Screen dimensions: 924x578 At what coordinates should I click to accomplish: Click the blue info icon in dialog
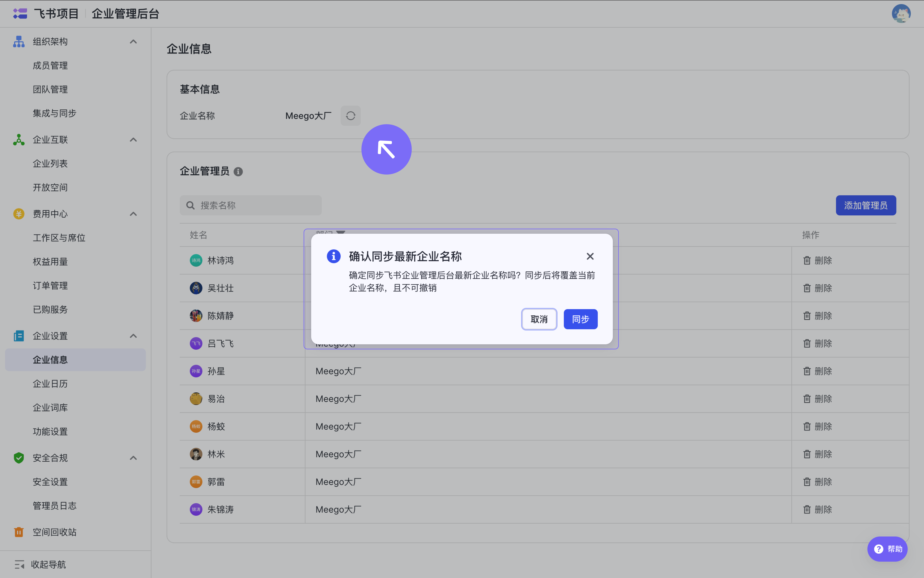click(333, 256)
